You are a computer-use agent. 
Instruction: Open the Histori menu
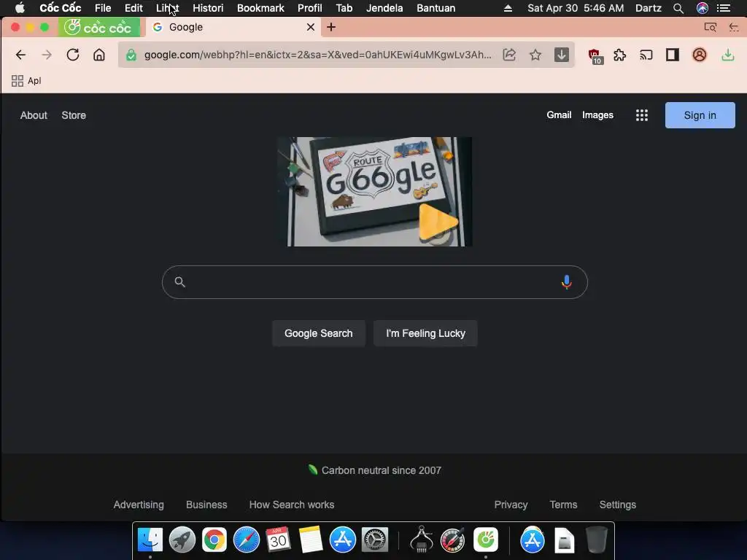point(208,8)
